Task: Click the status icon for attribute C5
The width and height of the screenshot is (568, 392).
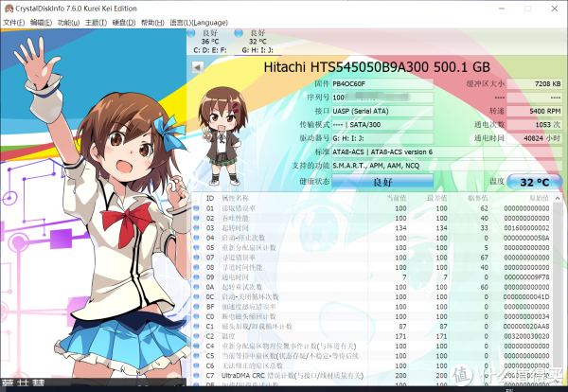Action: 196,356
